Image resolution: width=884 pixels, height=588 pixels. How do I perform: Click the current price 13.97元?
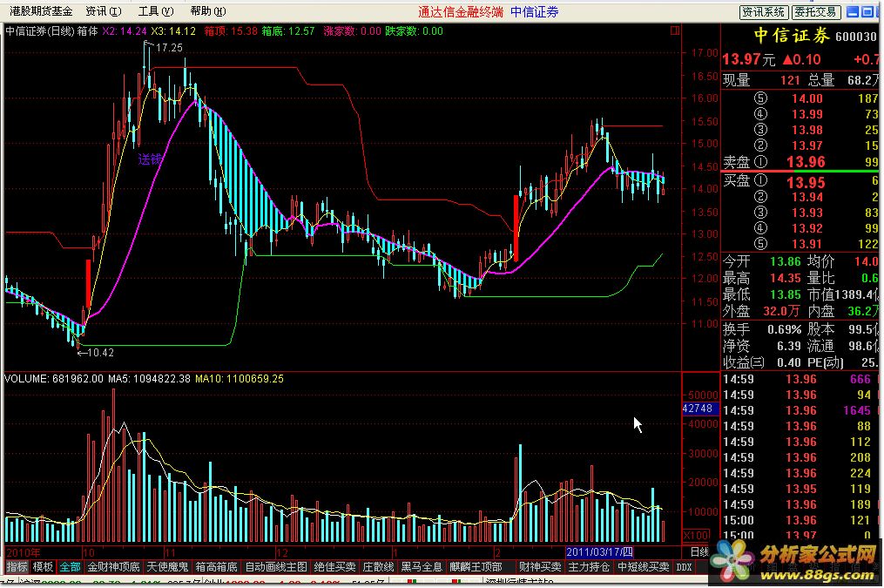coord(748,59)
